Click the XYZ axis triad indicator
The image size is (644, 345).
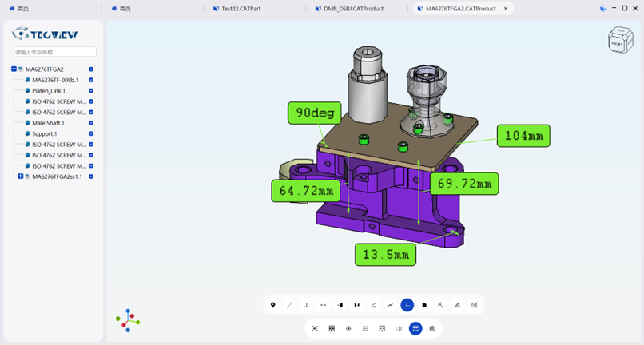pyautogui.click(x=128, y=320)
